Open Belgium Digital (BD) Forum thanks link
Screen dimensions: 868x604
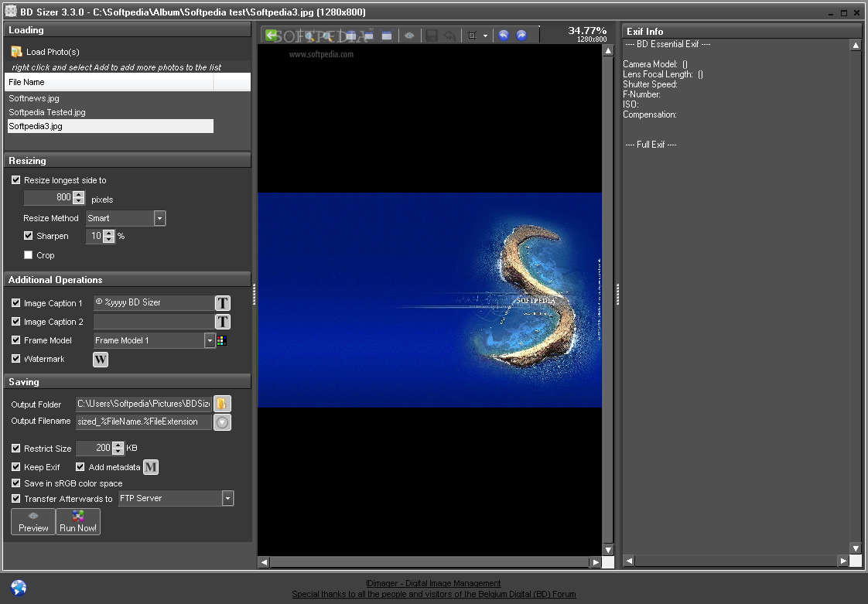coord(433,594)
